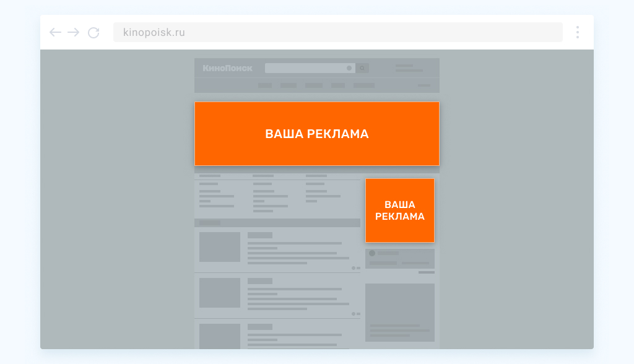The image size is (634, 364).
Task: Focus the kinopoisk.ru address bar
Action: pos(337,32)
